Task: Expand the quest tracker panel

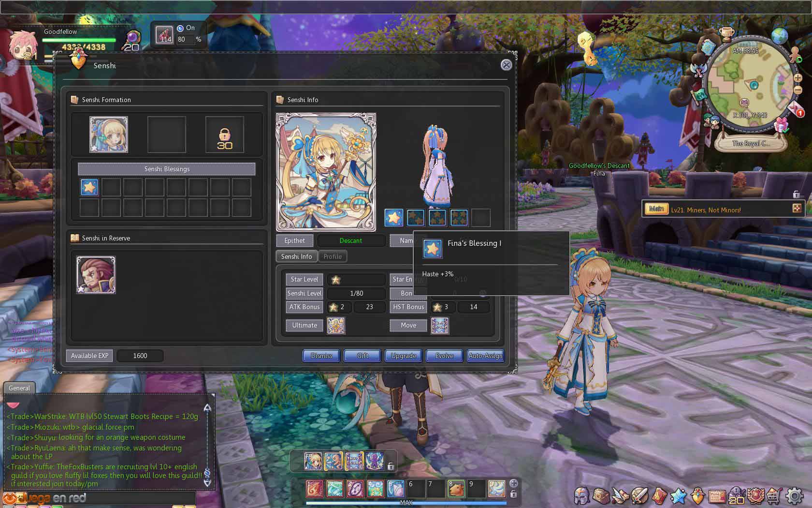Action: pos(797,209)
